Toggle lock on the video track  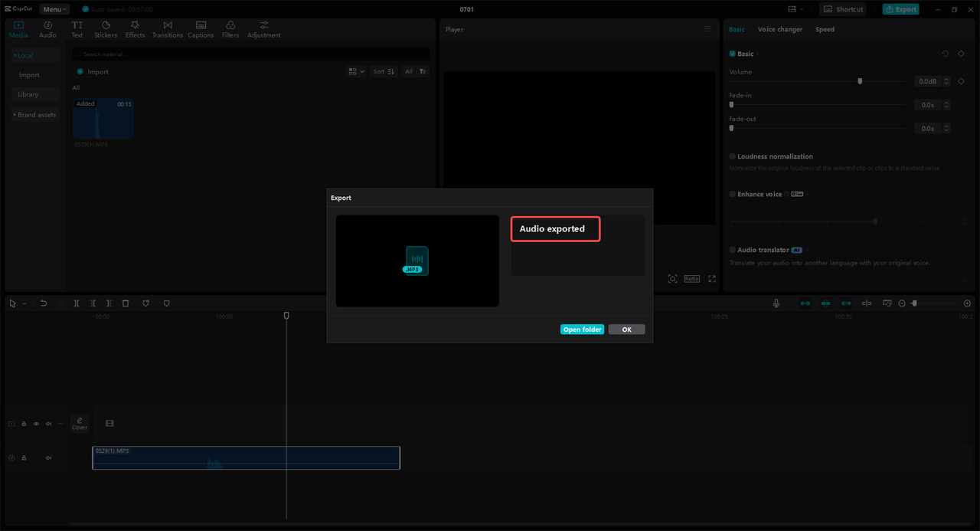24,424
